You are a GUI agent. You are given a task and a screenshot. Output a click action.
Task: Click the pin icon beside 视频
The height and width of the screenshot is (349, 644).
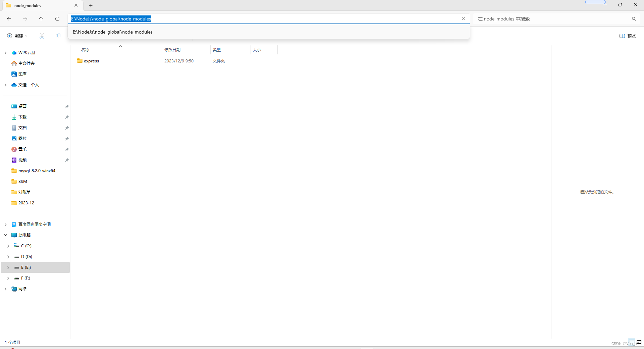pyautogui.click(x=67, y=160)
